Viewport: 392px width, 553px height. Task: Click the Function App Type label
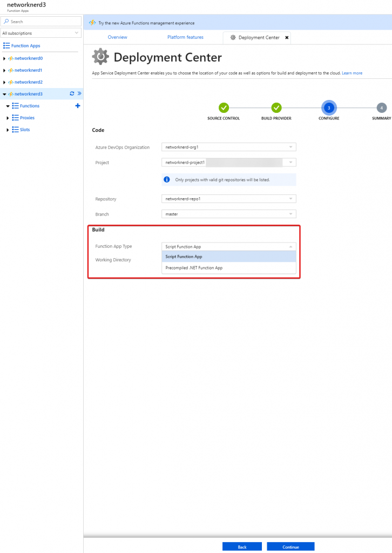pos(113,246)
